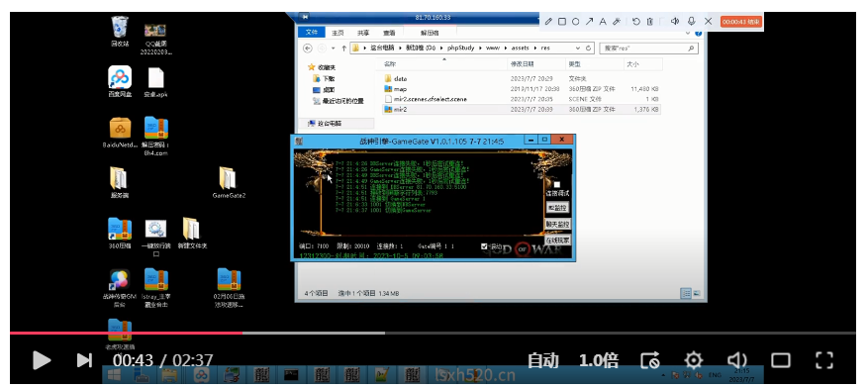Open the player settings gear
This screenshot has width=868, height=388.
(693, 360)
